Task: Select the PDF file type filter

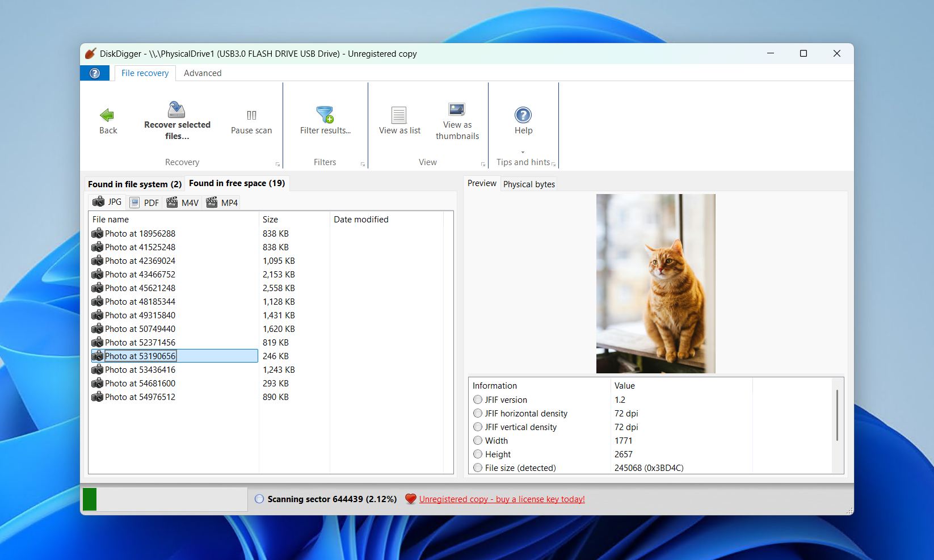Action: [144, 202]
